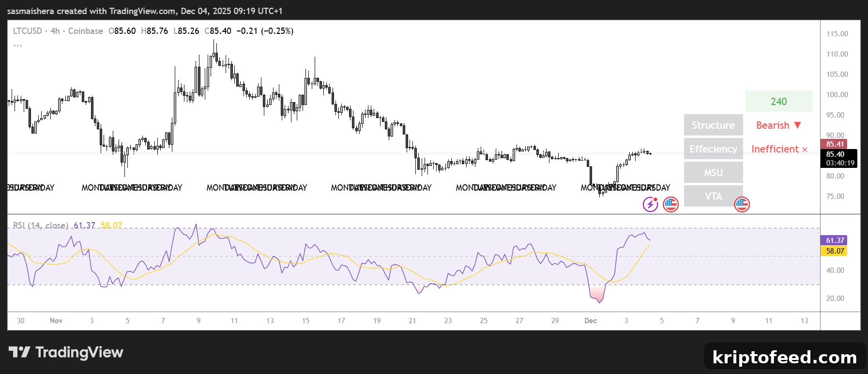868x374 pixels.
Task: Click the 75.00 price axis value
Action: (x=835, y=196)
